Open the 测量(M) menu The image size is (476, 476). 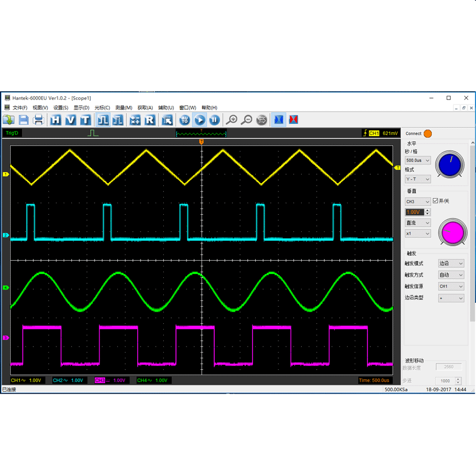pos(123,108)
